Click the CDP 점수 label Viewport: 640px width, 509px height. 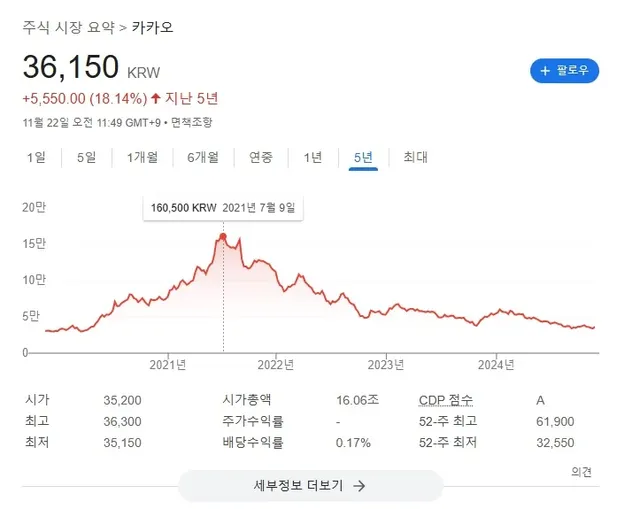(x=447, y=400)
